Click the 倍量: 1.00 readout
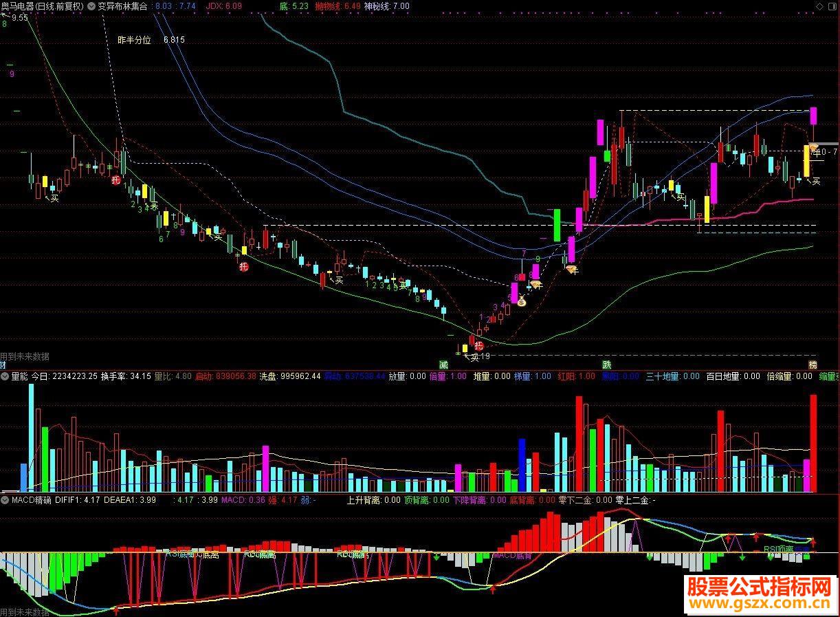Image resolution: width=840 pixels, height=617 pixels. 447,377
